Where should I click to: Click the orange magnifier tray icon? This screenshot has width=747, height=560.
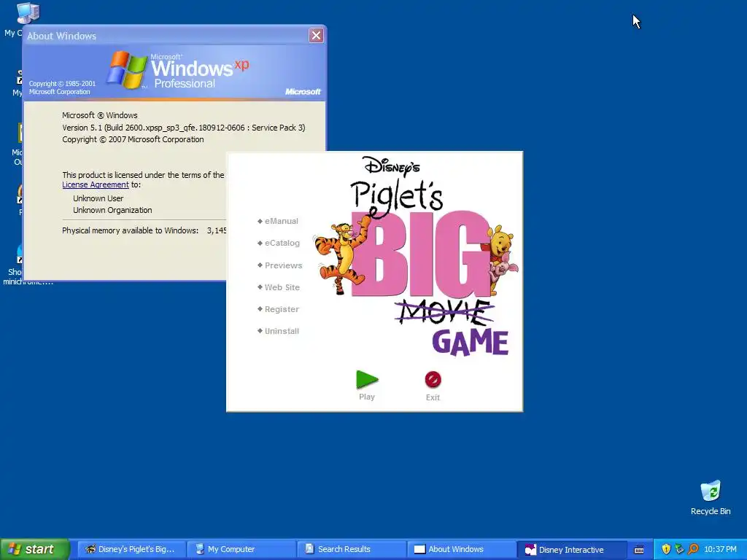[693, 549]
